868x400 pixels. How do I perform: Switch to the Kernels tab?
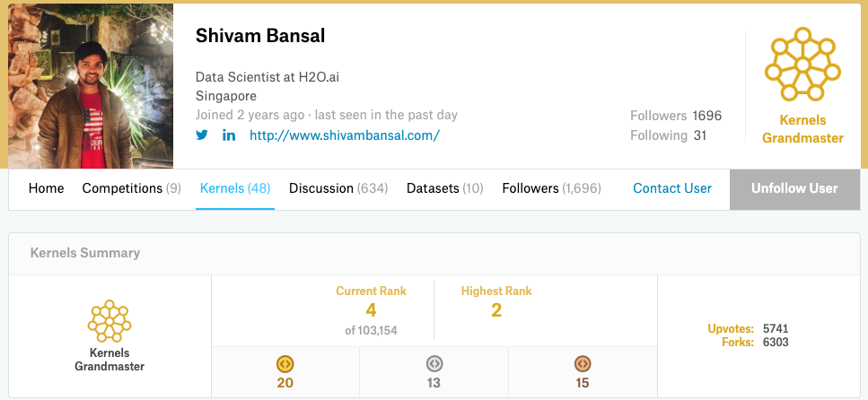click(235, 188)
